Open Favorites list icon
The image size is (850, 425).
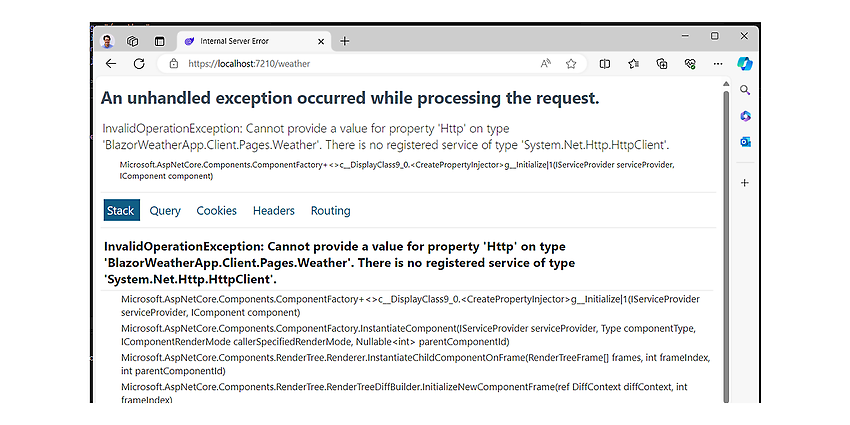[634, 64]
